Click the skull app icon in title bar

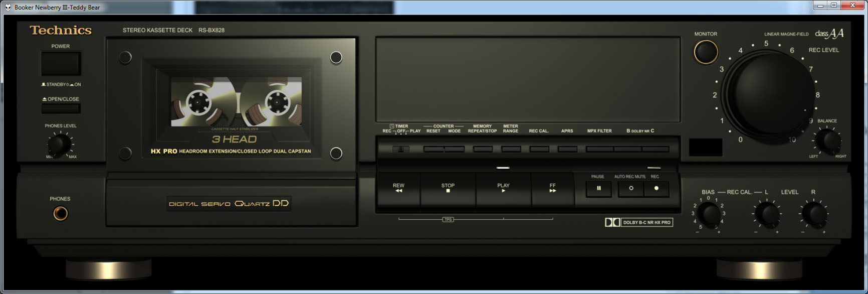[8, 7]
